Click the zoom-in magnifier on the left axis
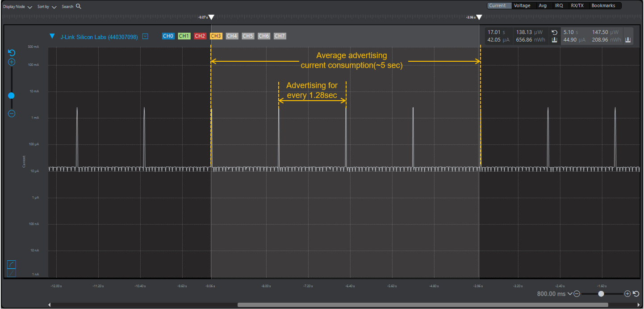The image size is (644, 309). [x=11, y=62]
